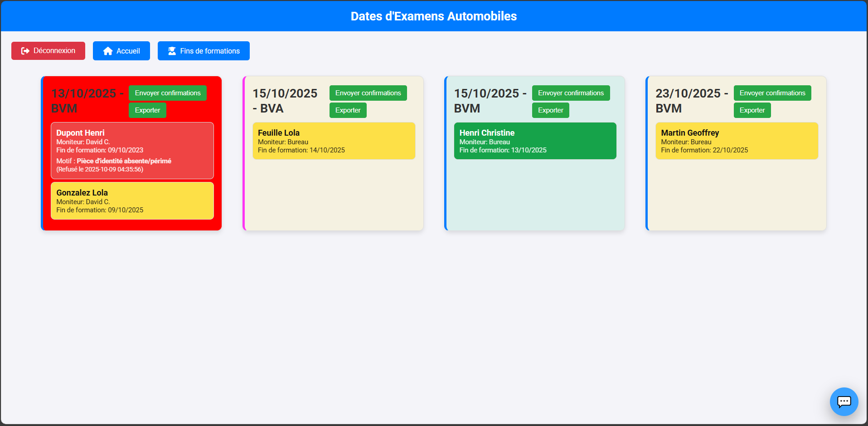Open Dupont Henri's refused student card
Screen dimensions: 868x426
(132, 151)
